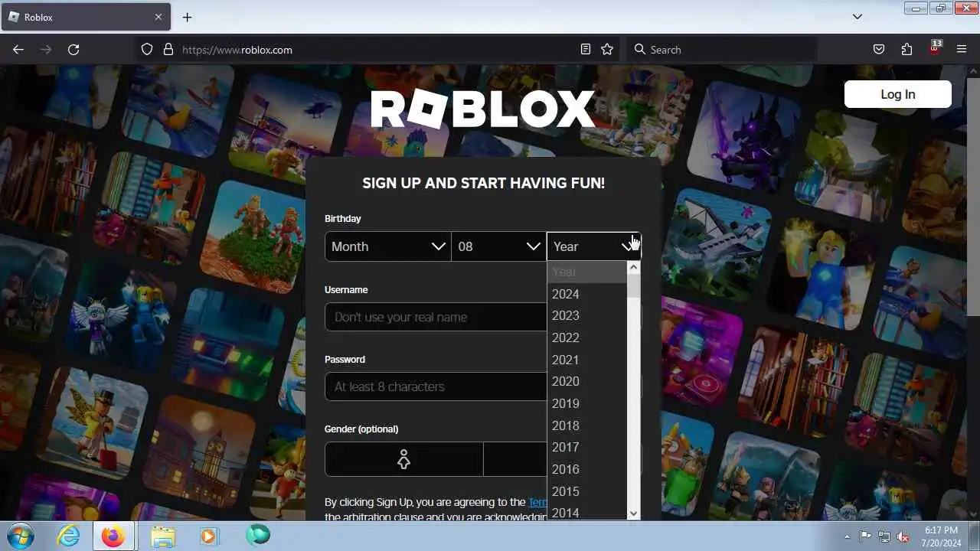Open the Windows Start button

click(x=20, y=536)
